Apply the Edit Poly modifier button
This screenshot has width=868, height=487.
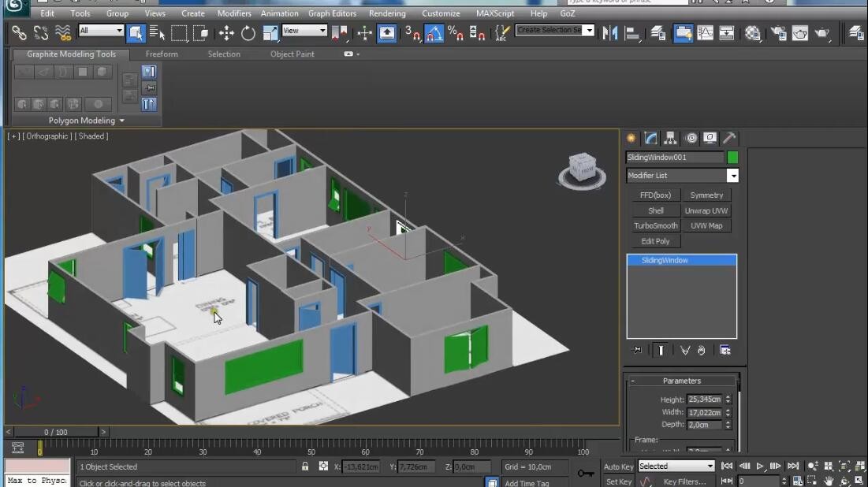pyautogui.click(x=655, y=241)
